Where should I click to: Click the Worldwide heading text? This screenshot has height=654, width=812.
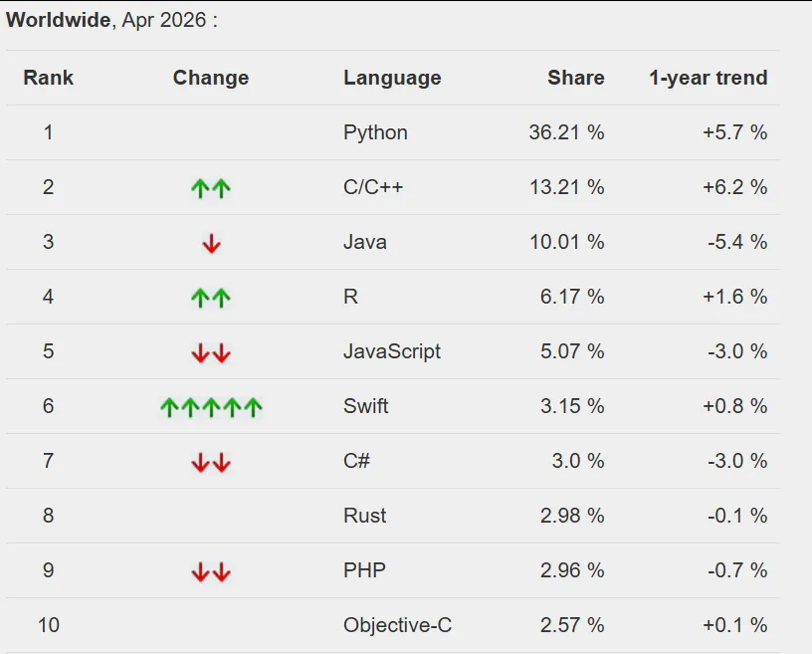(x=58, y=20)
